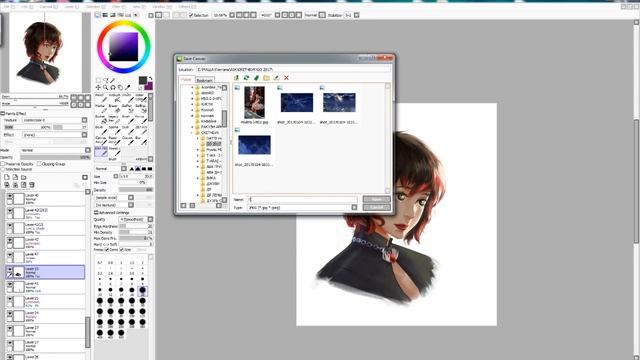Select the lasso selection tool
Image resolution: width=640 pixels, height=360 pixels.
coord(106,80)
